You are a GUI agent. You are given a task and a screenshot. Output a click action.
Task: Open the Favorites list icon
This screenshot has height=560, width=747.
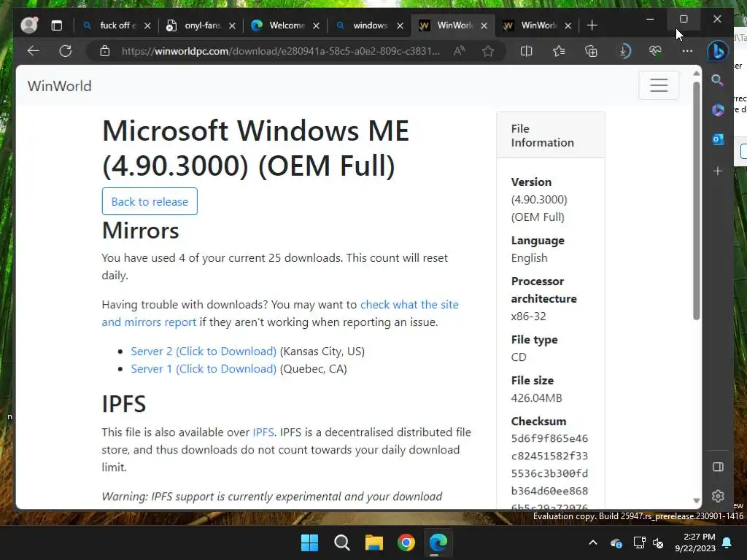[559, 51]
